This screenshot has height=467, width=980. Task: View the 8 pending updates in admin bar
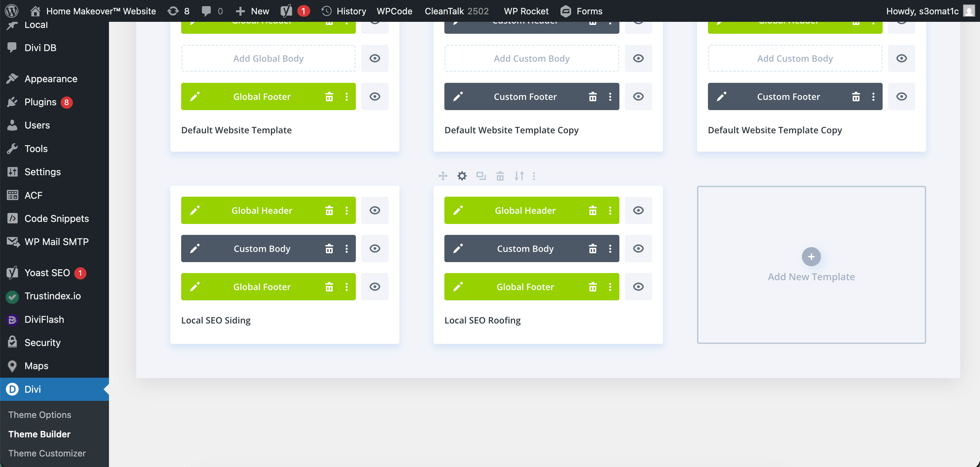pyautogui.click(x=178, y=11)
